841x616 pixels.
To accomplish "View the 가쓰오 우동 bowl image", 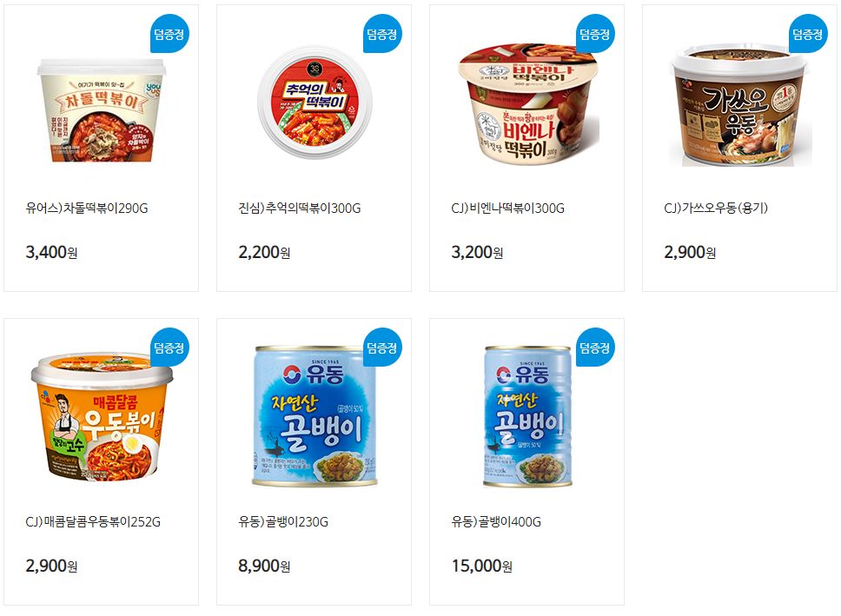I will 740,106.
